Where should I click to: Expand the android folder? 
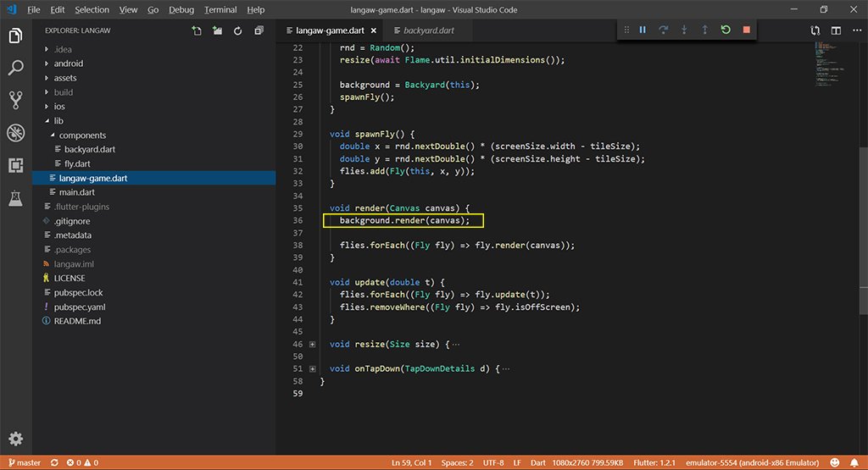pos(68,64)
